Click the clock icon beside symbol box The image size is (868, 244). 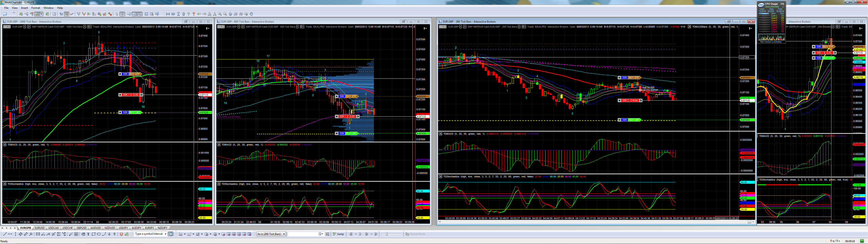(171, 234)
